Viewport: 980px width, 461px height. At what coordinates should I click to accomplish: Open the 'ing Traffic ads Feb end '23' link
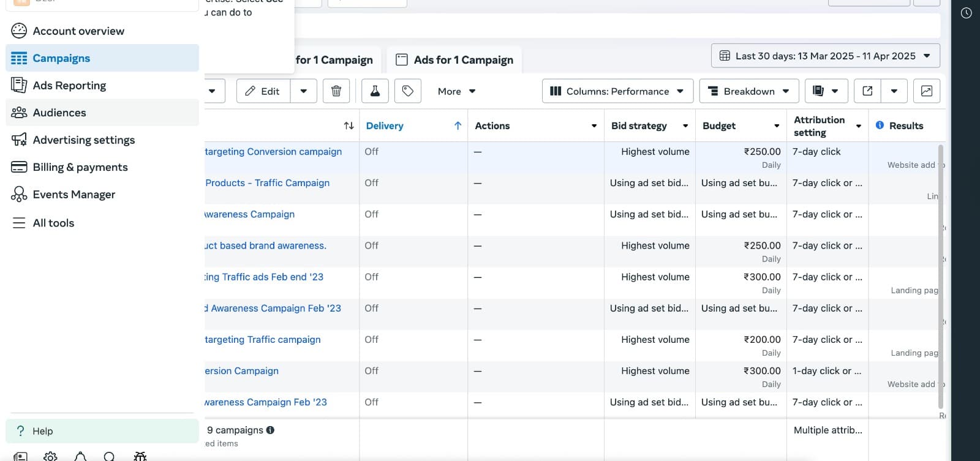(x=264, y=277)
